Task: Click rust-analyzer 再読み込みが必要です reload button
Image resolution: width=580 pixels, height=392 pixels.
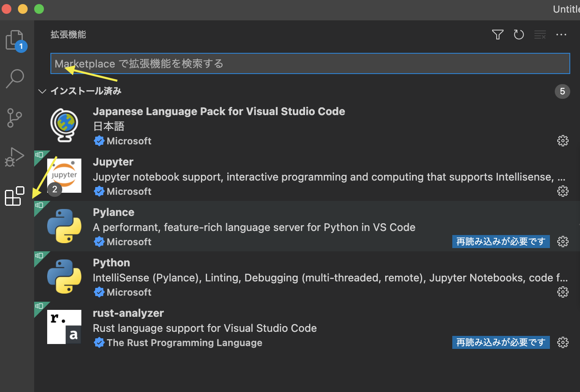Action: [x=501, y=342]
